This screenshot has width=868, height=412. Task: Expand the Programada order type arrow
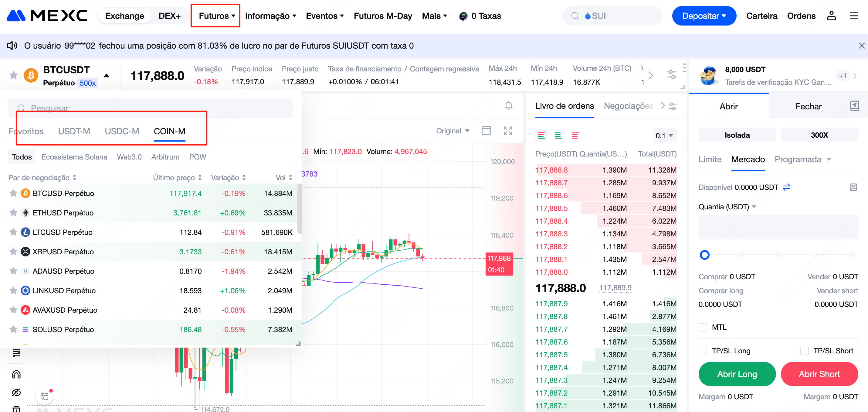click(x=829, y=159)
